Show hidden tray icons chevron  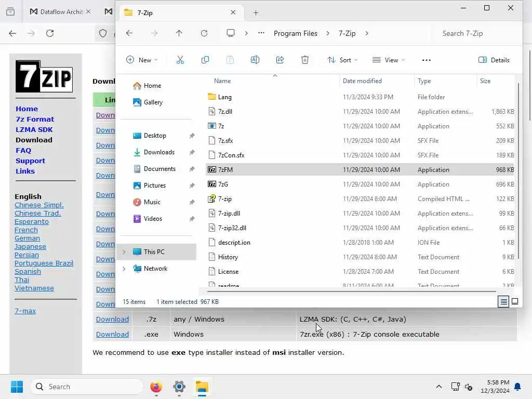click(438, 387)
